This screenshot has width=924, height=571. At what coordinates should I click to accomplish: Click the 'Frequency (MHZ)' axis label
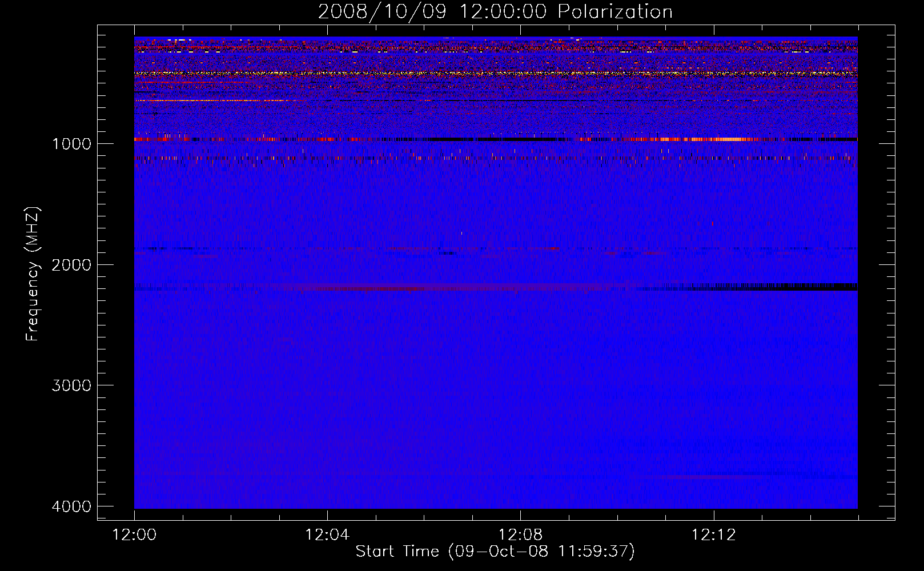[x=33, y=274]
